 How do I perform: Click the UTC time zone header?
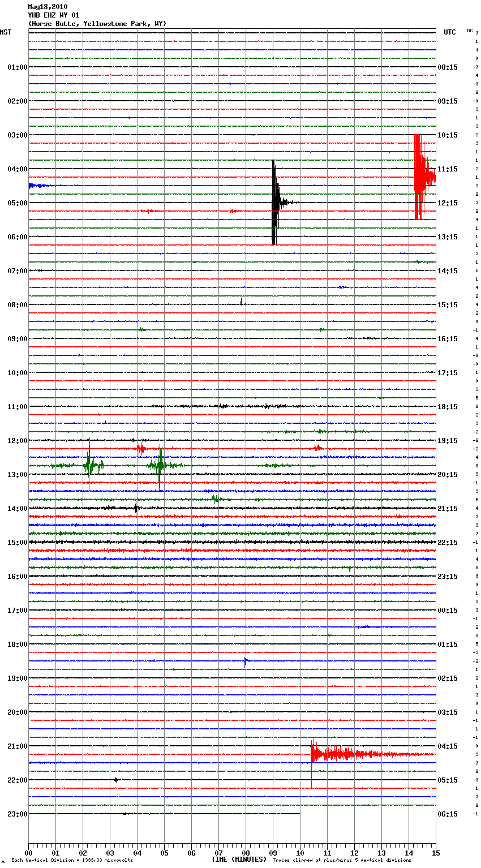tap(450, 32)
